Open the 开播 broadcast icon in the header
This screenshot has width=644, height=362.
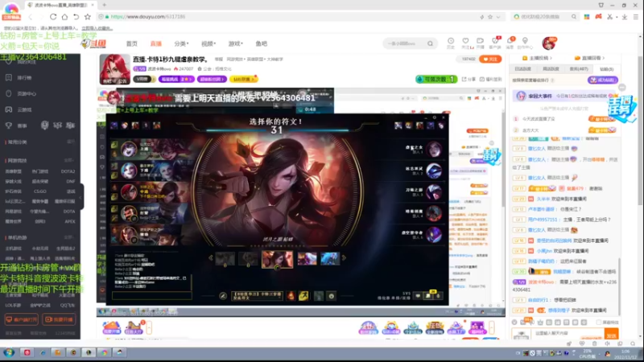tap(480, 43)
